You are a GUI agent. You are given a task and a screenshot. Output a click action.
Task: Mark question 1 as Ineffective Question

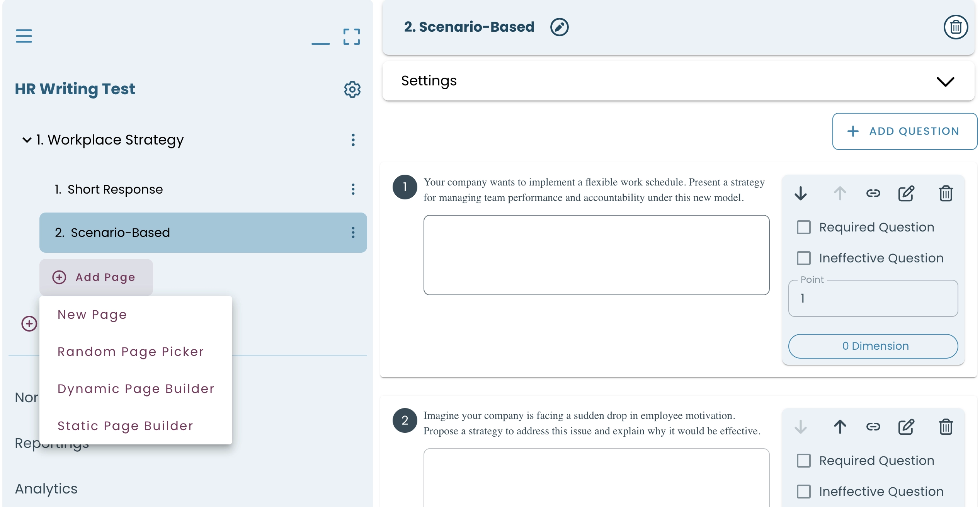[804, 258]
